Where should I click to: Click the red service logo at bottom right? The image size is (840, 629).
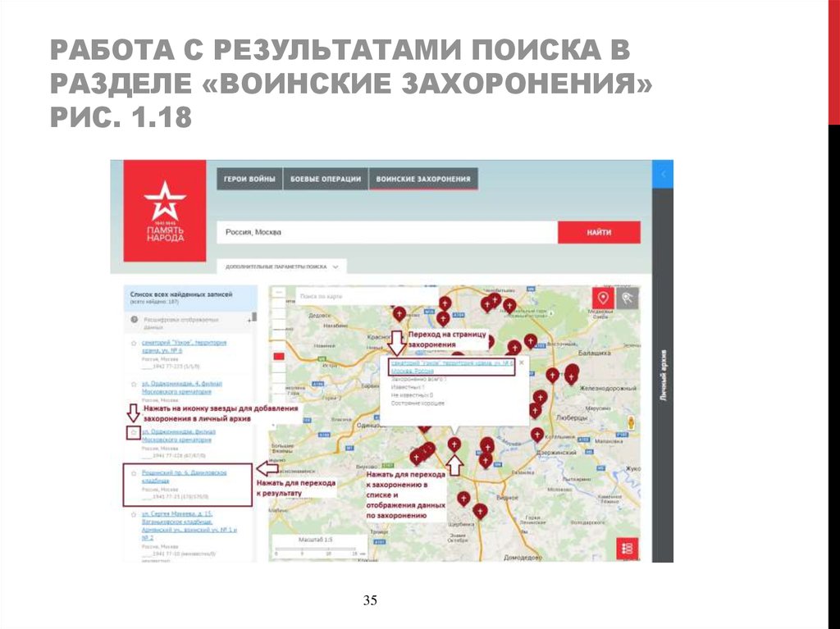627,548
